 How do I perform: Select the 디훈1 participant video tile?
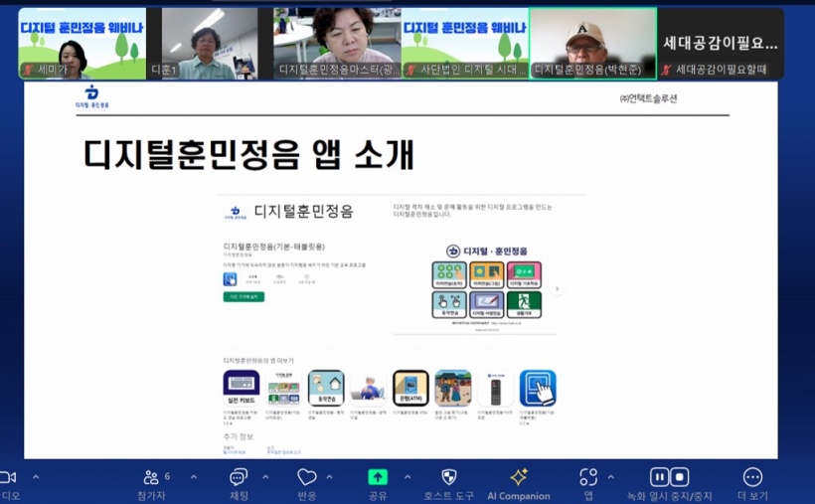pos(210,44)
